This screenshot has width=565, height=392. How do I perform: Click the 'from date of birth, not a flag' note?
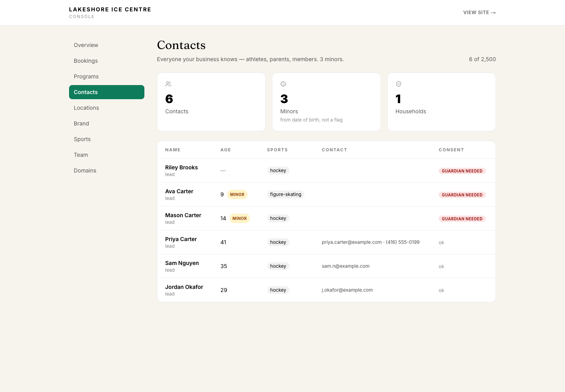pyautogui.click(x=312, y=120)
